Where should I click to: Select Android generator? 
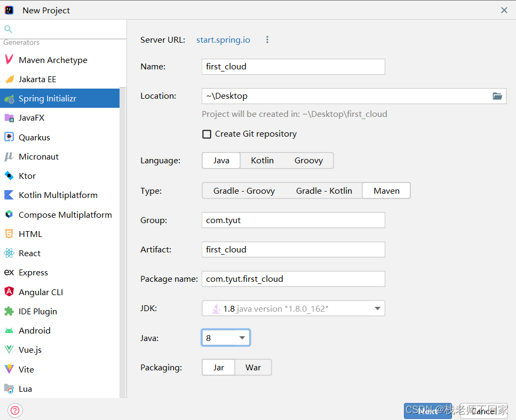pyautogui.click(x=60, y=330)
